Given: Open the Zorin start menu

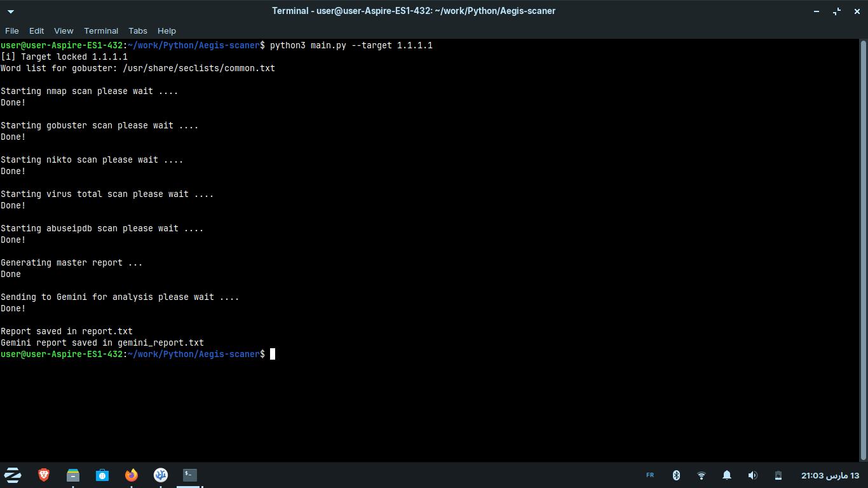Looking at the screenshot, I should [x=13, y=475].
